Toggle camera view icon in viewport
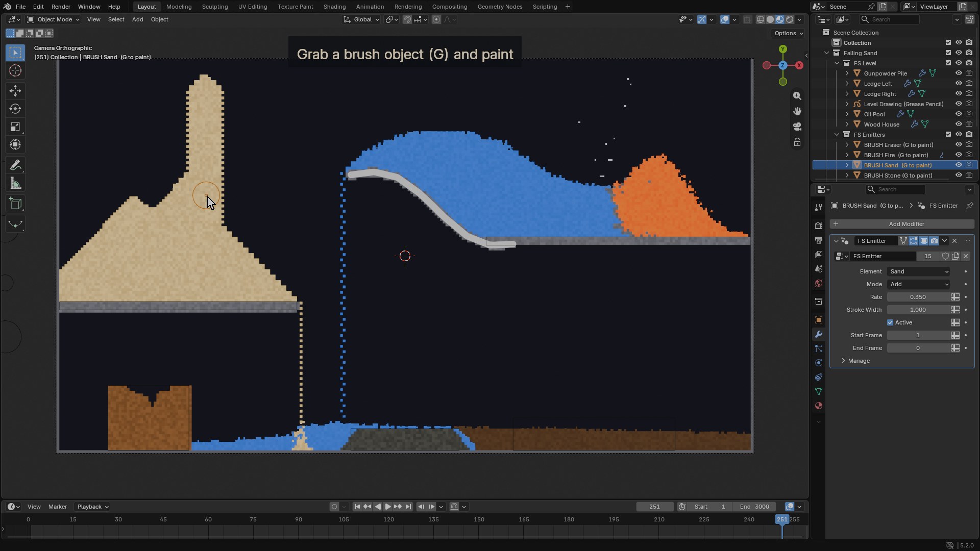This screenshot has width=980, height=551. 797,127
